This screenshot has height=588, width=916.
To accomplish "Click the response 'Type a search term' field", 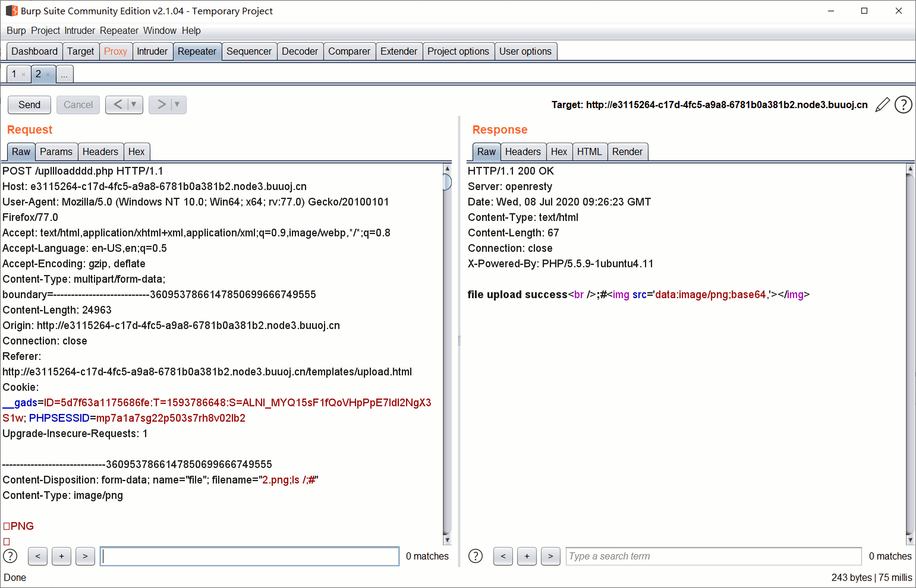I will click(x=714, y=556).
